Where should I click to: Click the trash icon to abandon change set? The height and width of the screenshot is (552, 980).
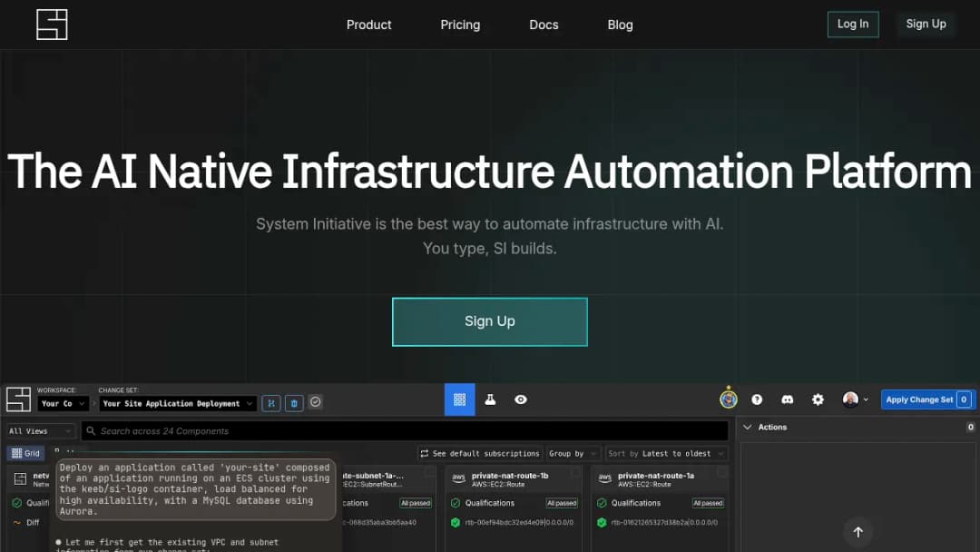(x=294, y=403)
